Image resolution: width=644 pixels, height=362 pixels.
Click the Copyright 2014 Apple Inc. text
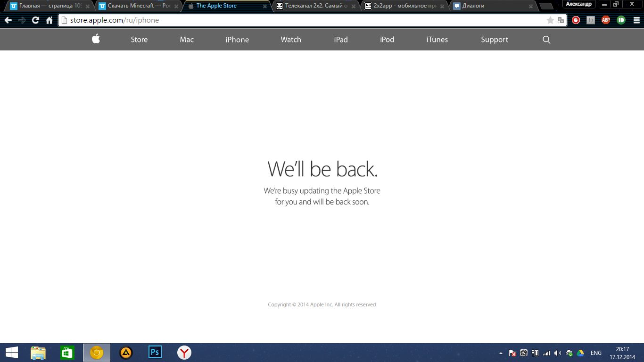(x=322, y=304)
